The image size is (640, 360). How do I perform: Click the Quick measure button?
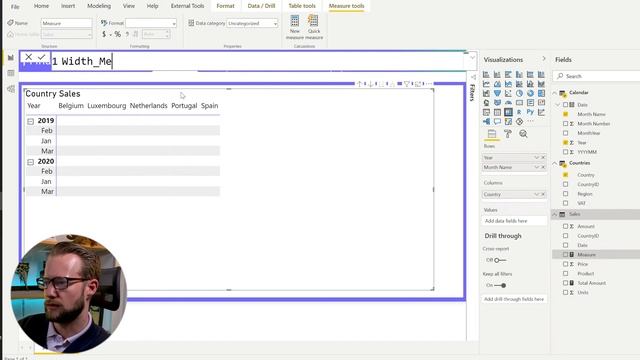(x=314, y=27)
